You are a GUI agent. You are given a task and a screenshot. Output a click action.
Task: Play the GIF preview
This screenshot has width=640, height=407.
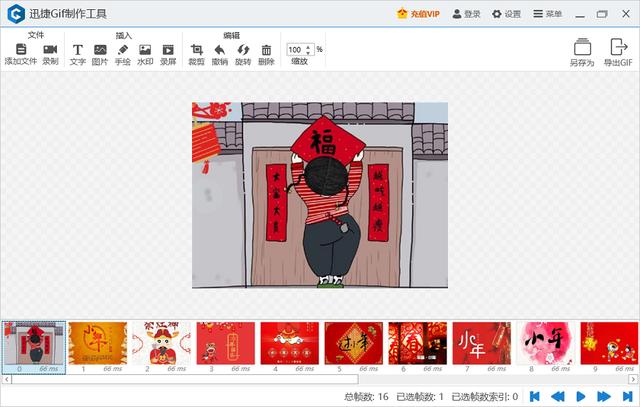(581, 397)
